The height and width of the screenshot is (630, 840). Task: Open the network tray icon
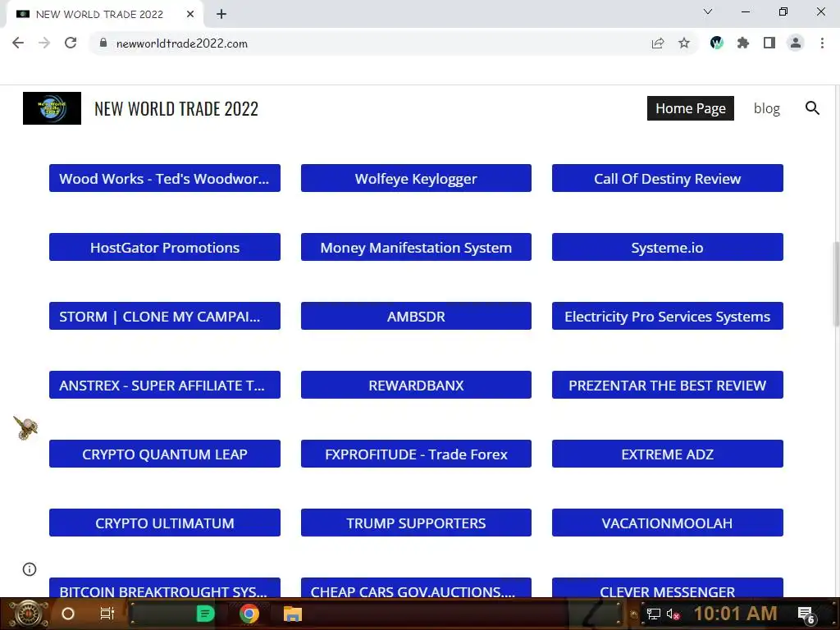click(654, 614)
